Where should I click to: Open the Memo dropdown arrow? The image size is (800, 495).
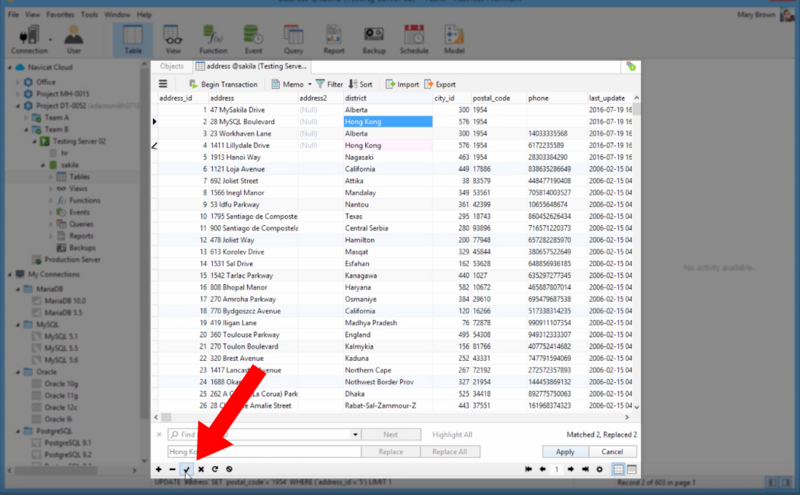tap(310, 84)
